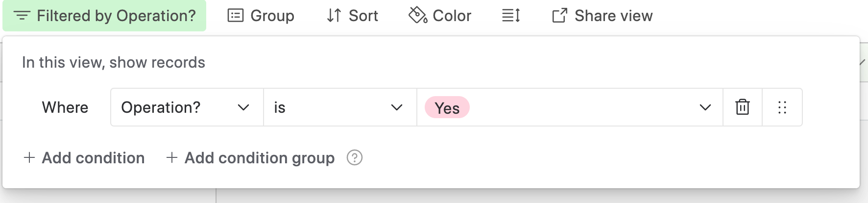The image size is (868, 203).
Task: Click the Group list icon
Action: tap(235, 16)
